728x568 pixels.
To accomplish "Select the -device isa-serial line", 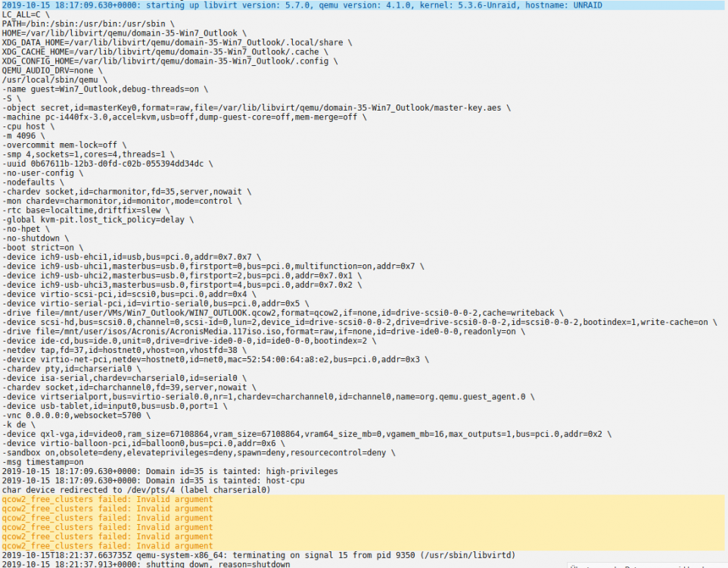I will point(124,377).
